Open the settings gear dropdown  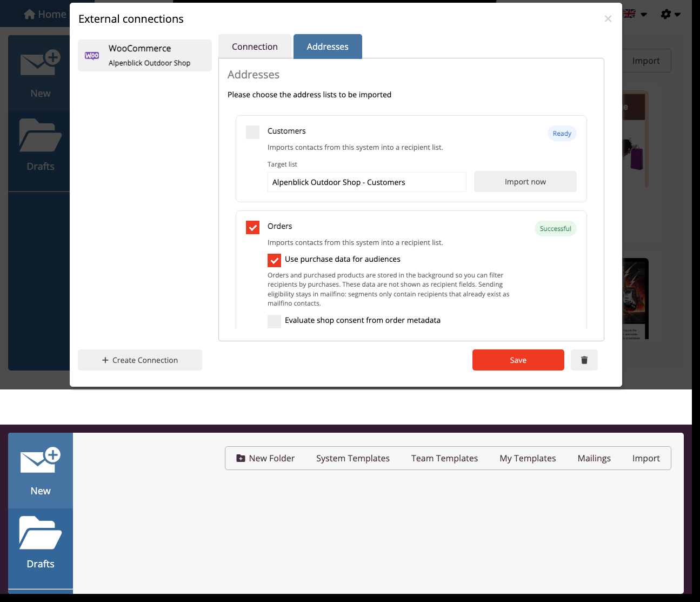tap(670, 14)
